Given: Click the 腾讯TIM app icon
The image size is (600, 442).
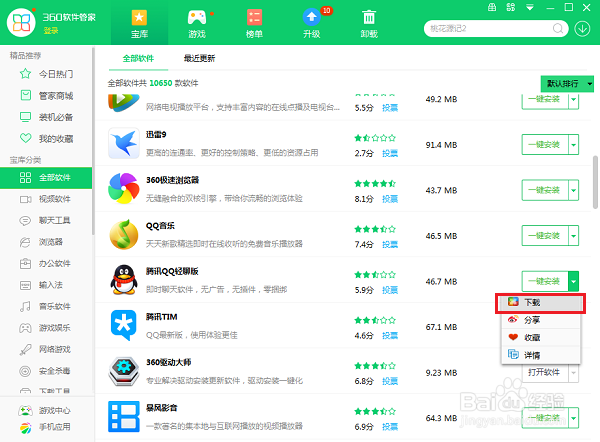Looking at the screenshot, I should click(124, 325).
